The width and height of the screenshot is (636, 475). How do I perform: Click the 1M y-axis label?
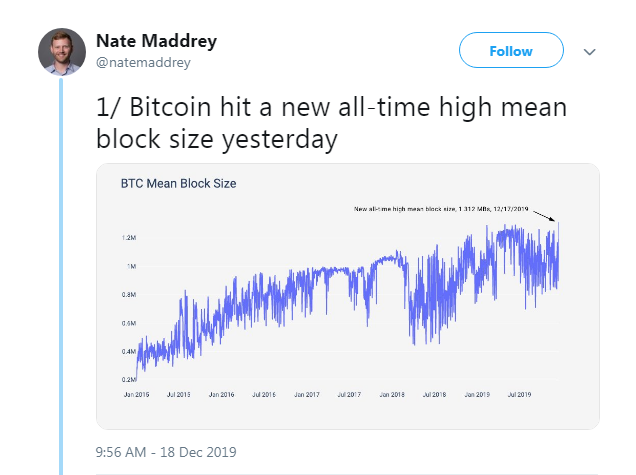point(131,266)
